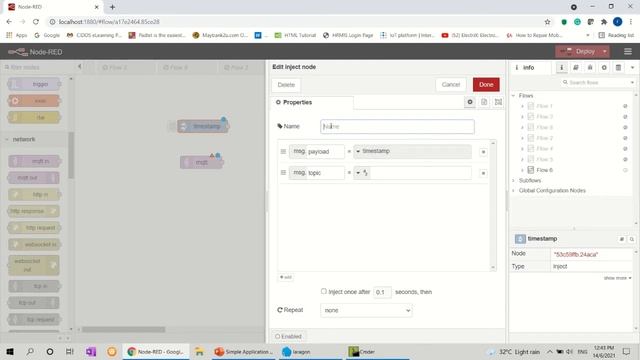This screenshot has width=640, height=360.
Task: Open the node settings gear icon
Action: tap(470, 102)
